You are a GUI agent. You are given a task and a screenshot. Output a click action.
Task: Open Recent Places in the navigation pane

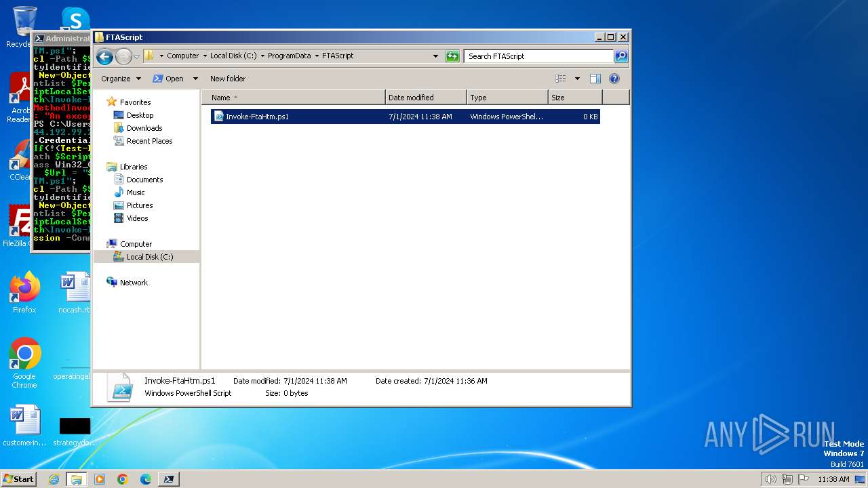coord(149,141)
